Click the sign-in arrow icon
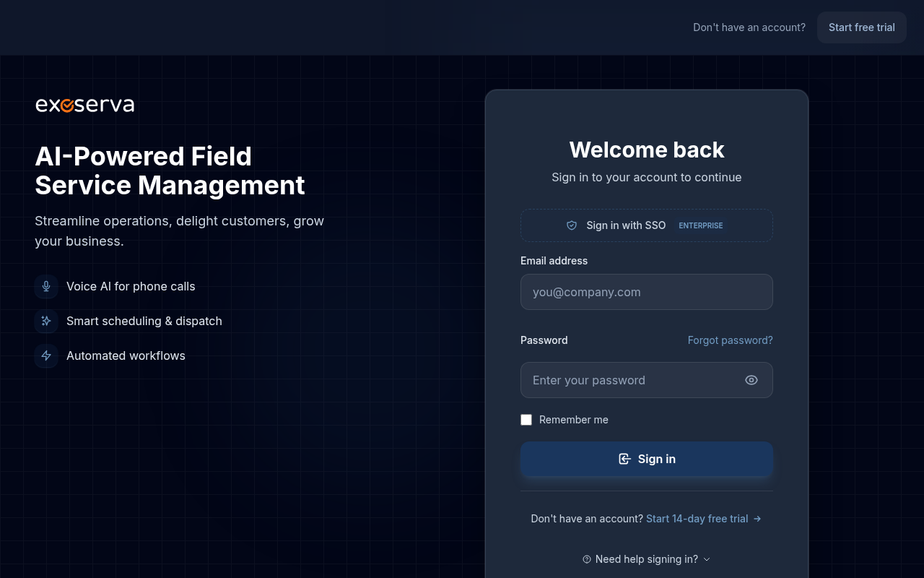This screenshot has width=924, height=578. click(624, 459)
